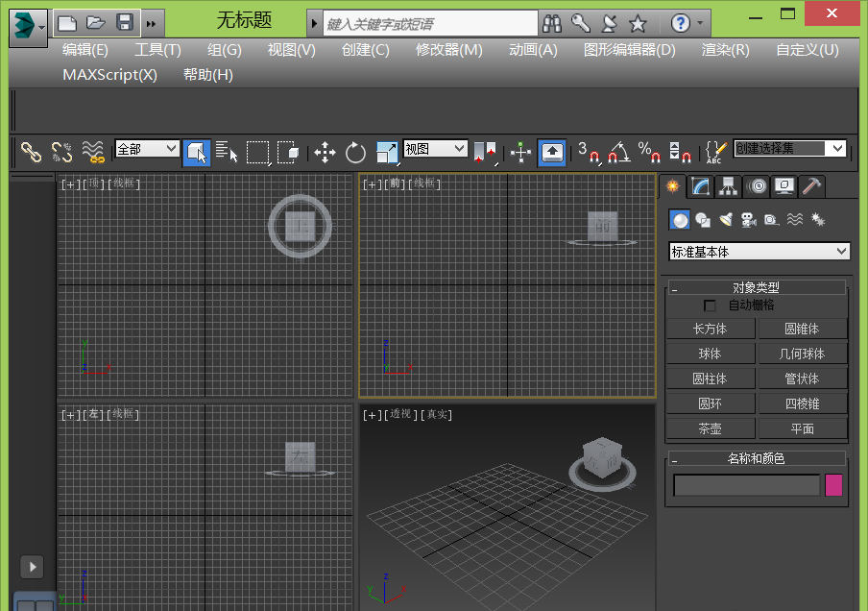
Task: Switch to the Motion panel tab
Action: pos(757,186)
